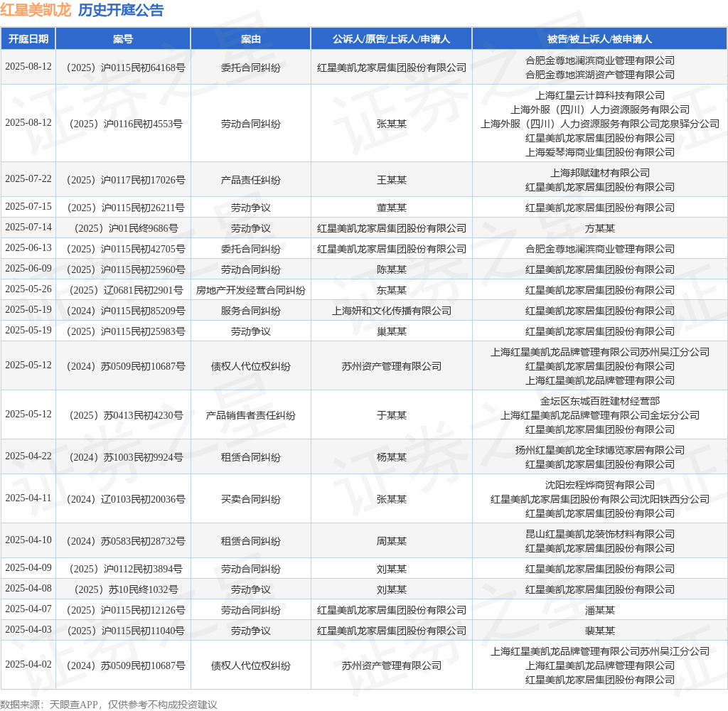The width and height of the screenshot is (728, 711).
Task: Click the date 2025-07-15
Action: pos(28,206)
